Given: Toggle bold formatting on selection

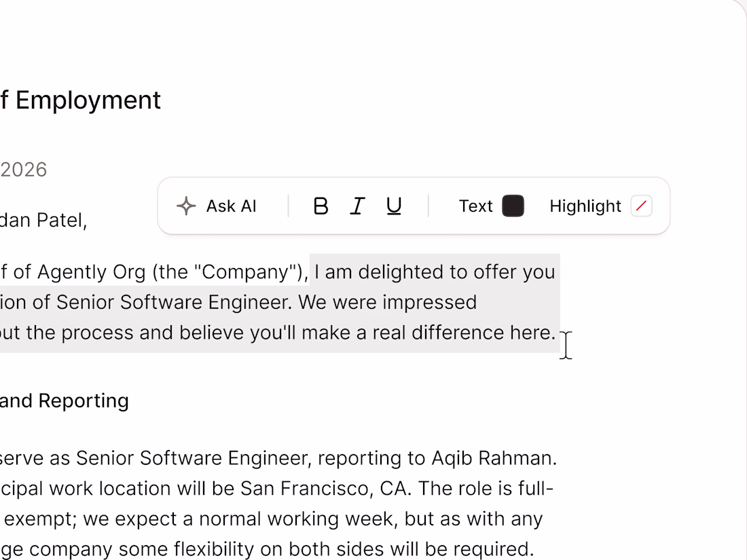Looking at the screenshot, I should pyautogui.click(x=321, y=206).
